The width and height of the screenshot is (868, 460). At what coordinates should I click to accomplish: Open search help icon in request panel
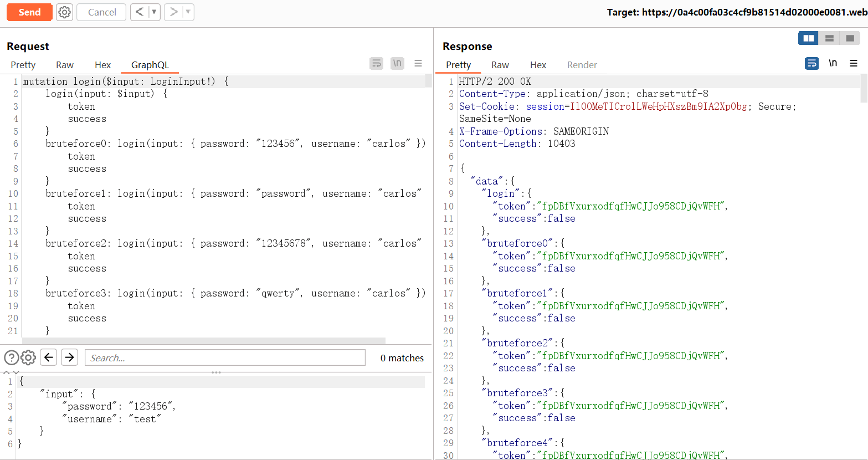[11, 357]
